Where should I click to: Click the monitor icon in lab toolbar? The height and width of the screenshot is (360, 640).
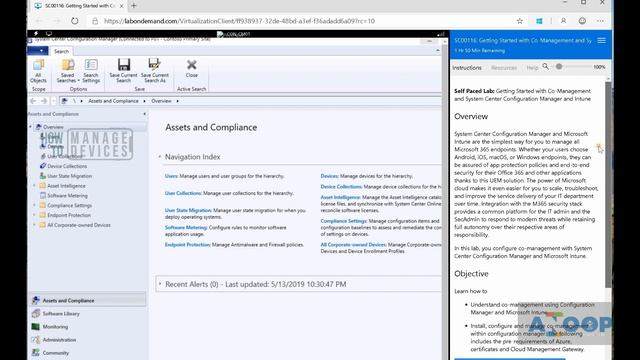coord(49,33)
